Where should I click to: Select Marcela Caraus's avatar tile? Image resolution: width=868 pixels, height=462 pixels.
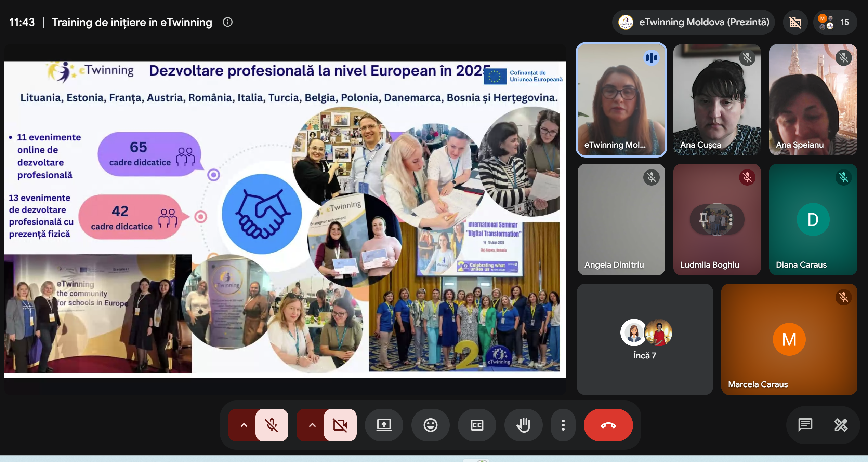pyautogui.click(x=789, y=339)
